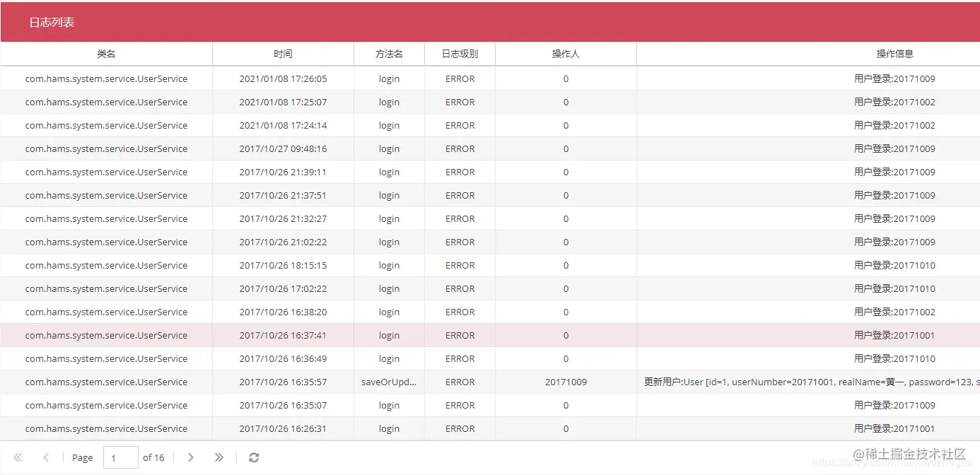Click the 'of 16' page count text

(x=153, y=457)
